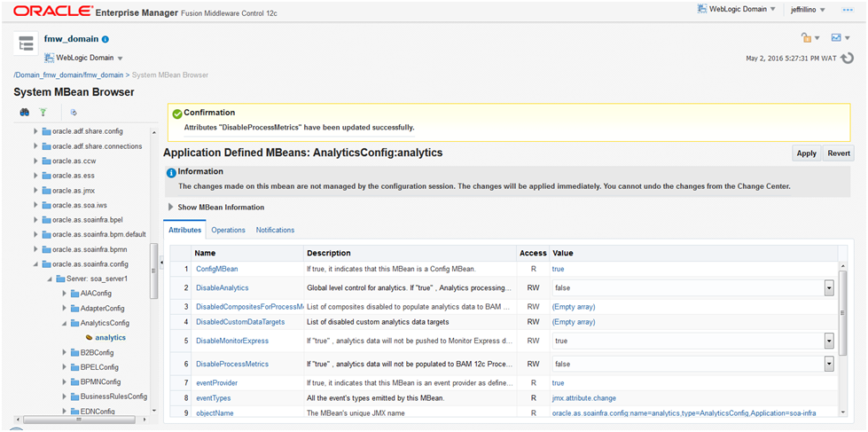868x432 pixels.
Task: Open the DisableMonitorExpress value dropdown
Action: coord(828,341)
